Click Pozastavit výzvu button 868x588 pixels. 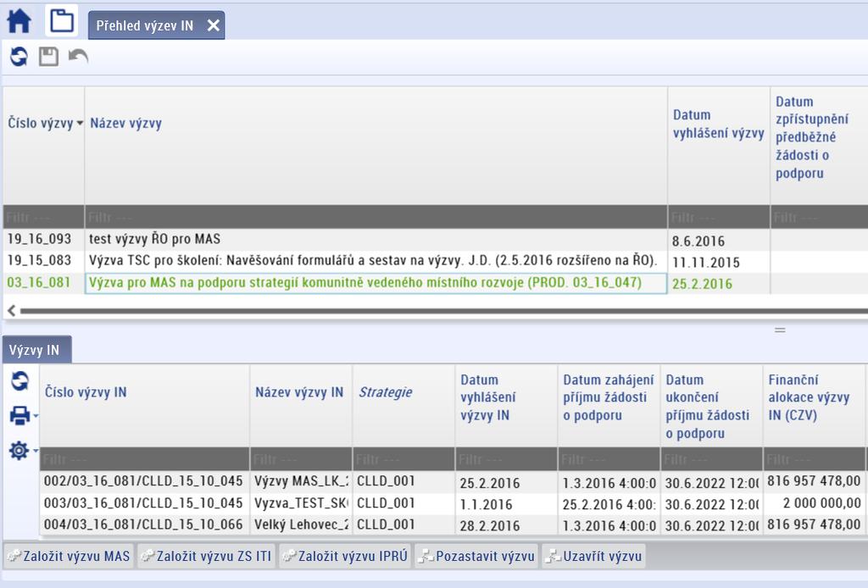[x=476, y=556]
